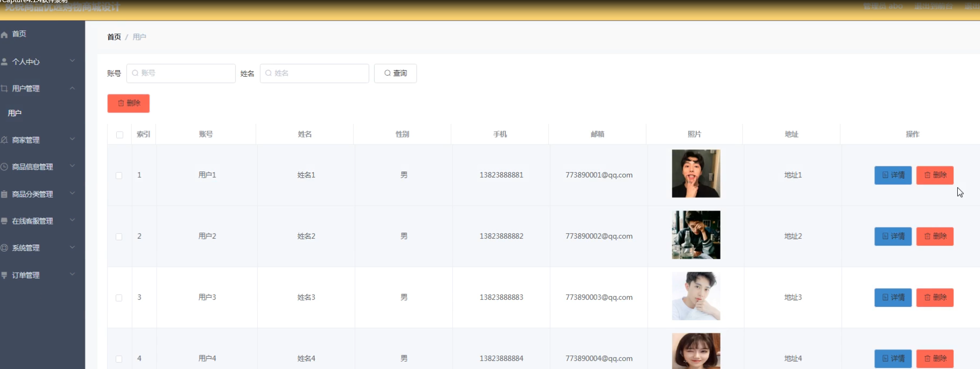980x369 pixels.
Task: Click search icon in 账号 field
Action: pyautogui.click(x=135, y=73)
